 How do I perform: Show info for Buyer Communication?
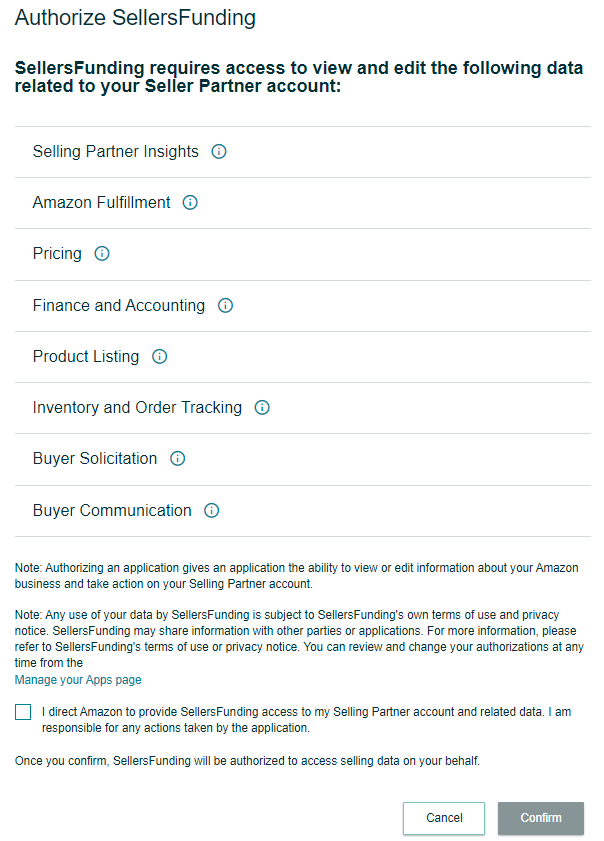[212, 511]
